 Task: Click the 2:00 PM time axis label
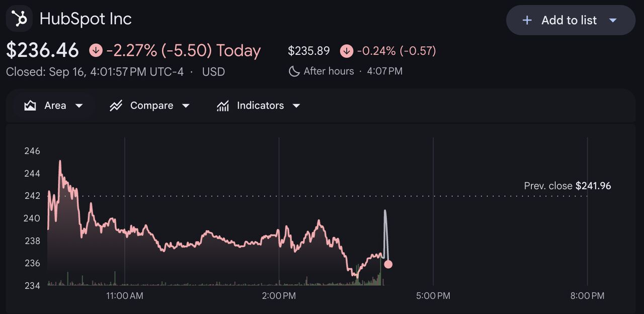[279, 296]
